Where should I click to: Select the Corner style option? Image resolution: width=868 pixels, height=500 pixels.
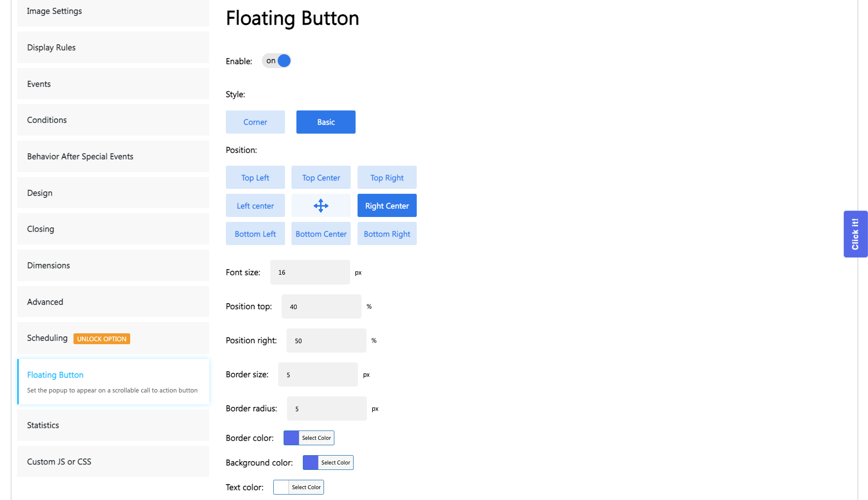point(255,122)
